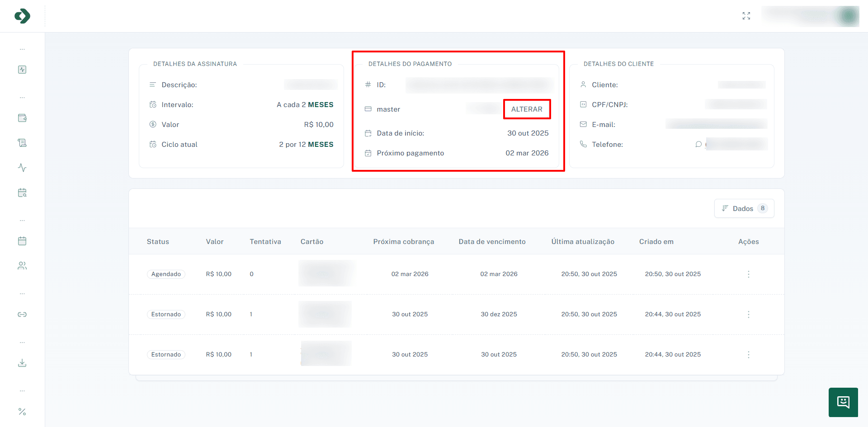Click the ALTERAR button in payment details
This screenshot has height=427, width=868.
527,109
